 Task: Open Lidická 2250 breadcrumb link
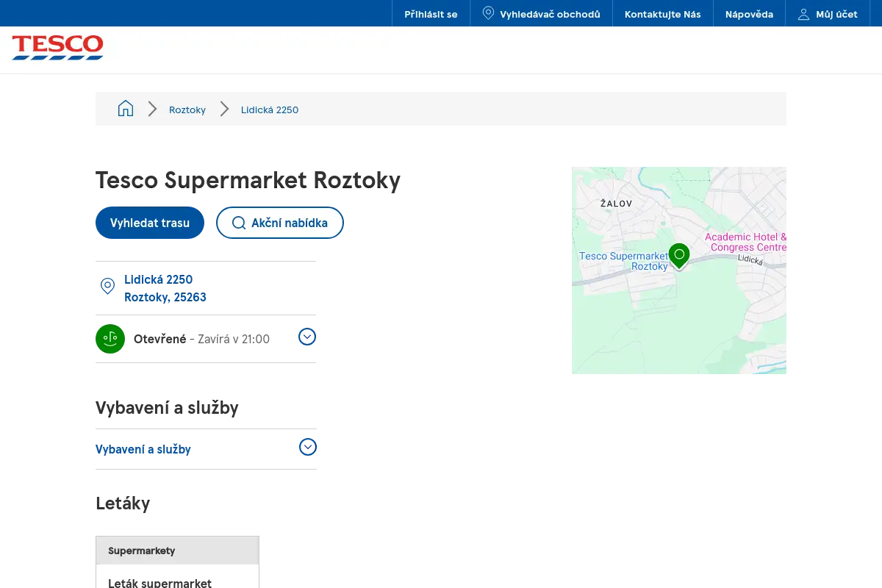pyautogui.click(x=270, y=110)
